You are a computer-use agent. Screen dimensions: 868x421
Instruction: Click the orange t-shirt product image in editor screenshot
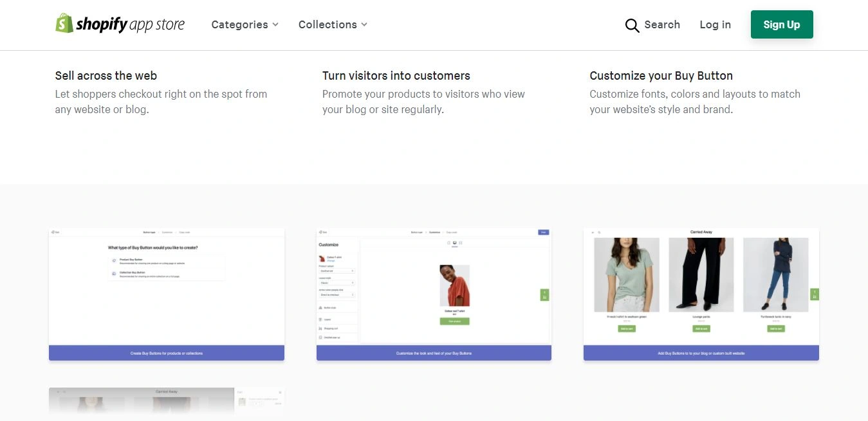click(455, 285)
